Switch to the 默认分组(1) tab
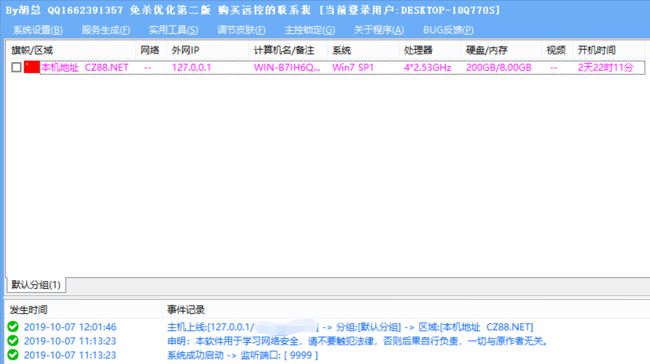This screenshot has height=364, width=650. pos(36,285)
